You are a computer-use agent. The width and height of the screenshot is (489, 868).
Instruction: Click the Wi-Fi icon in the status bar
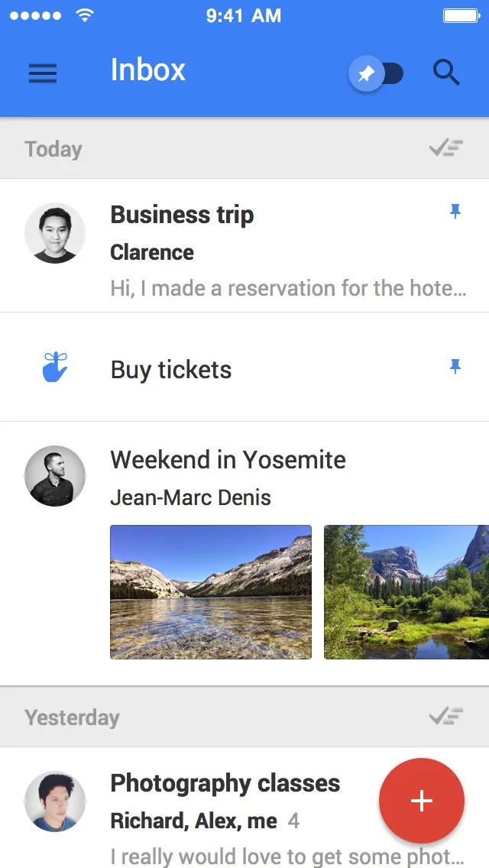[84, 15]
